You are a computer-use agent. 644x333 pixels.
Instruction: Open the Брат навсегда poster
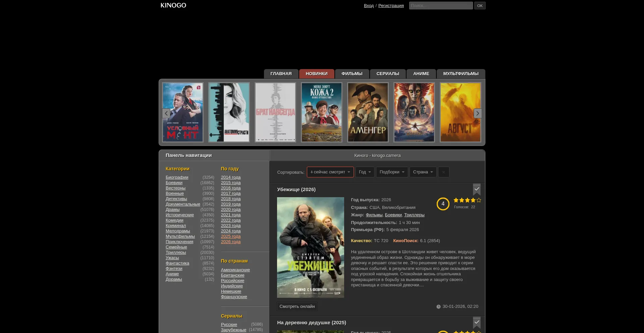pyautogui.click(x=275, y=112)
